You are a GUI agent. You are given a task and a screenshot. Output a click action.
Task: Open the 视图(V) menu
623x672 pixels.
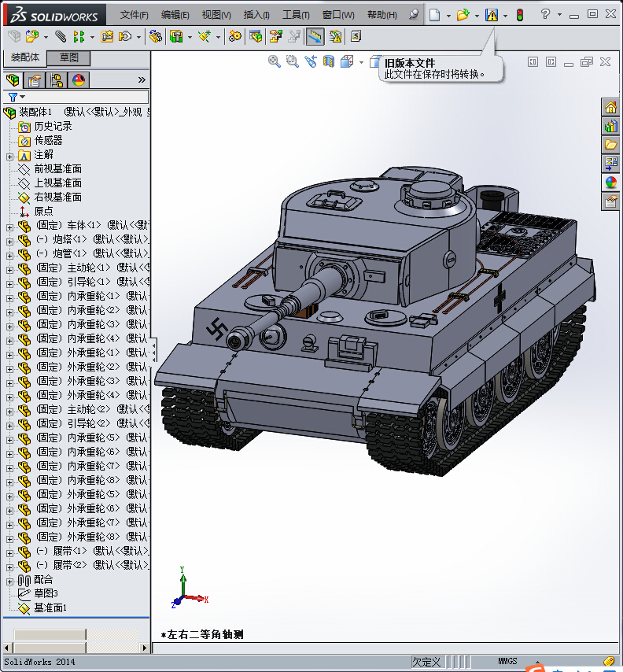click(x=216, y=15)
